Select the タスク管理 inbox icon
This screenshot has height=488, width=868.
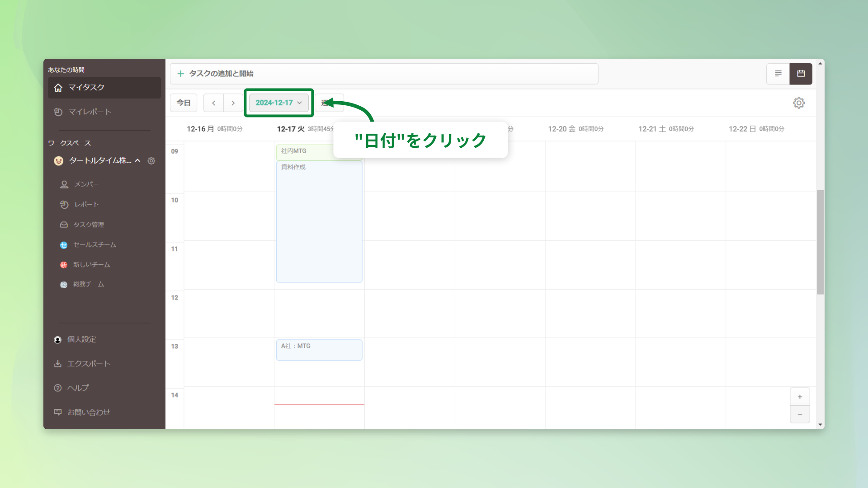pos(64,225)
